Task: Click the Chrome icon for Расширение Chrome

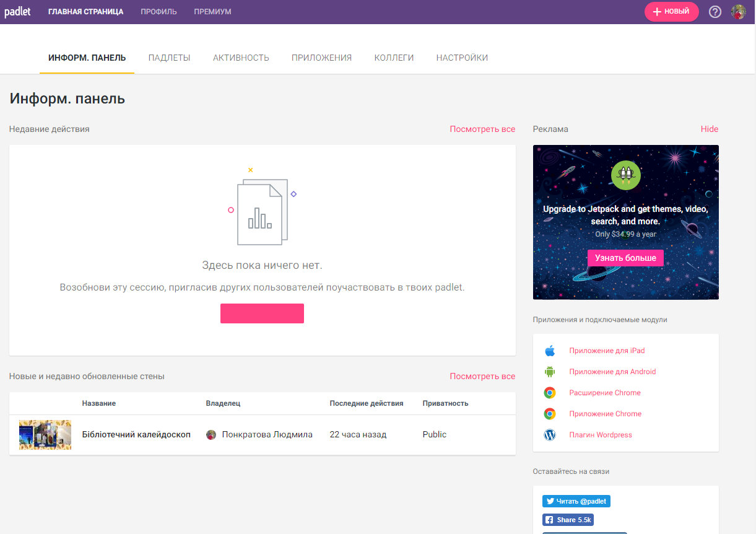Action: 550,393
